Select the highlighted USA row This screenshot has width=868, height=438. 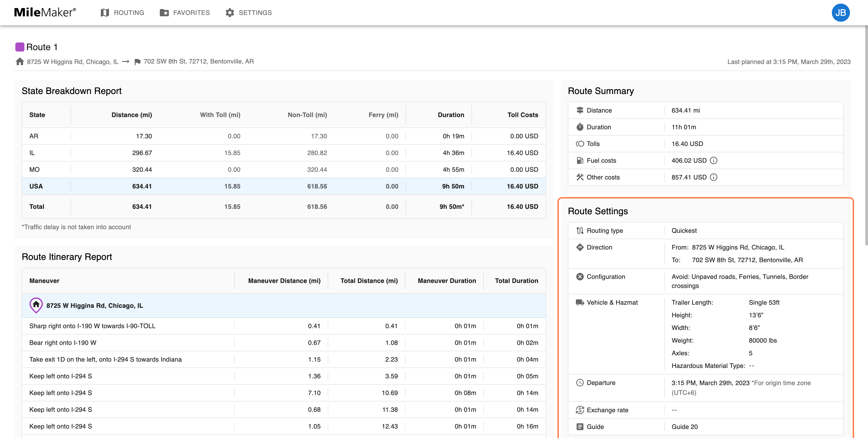click(x=284, y=186)
